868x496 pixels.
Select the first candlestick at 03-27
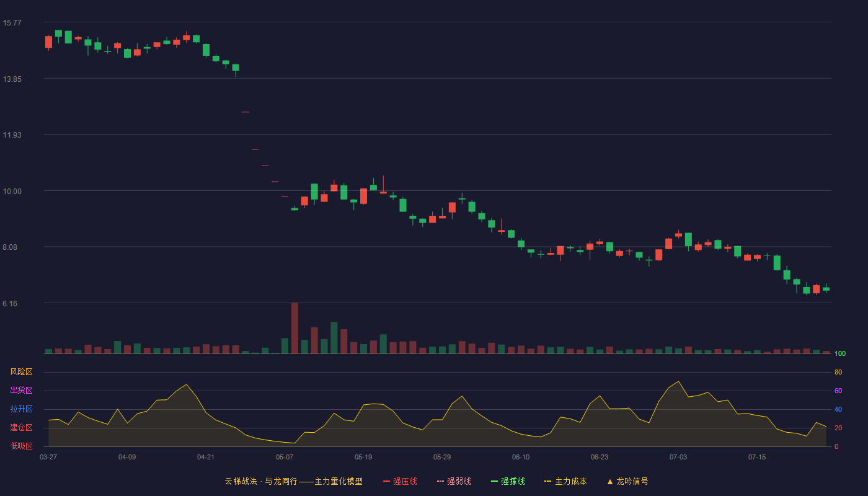tap(48, 42)
